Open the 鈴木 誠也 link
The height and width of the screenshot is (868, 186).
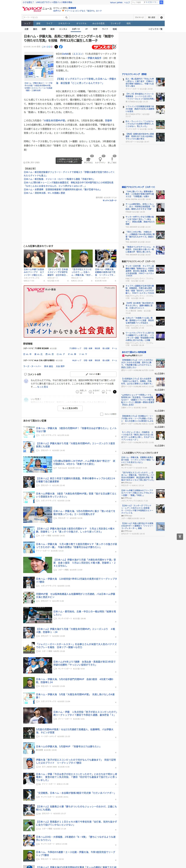[49, 366]
